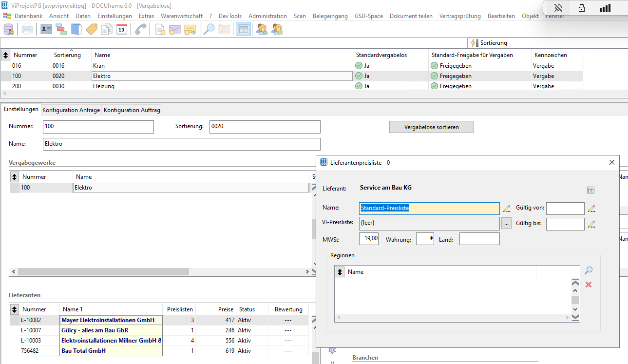The image size is (628, 364).
Task: Click the Regionen scrollbar single down arrow
Action: click(575, 309)
